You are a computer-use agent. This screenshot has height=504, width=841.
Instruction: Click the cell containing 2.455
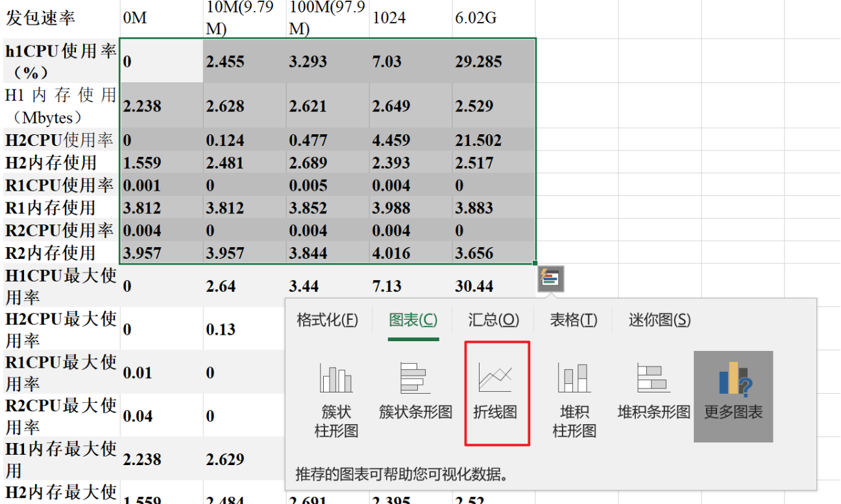click(244, 61)
